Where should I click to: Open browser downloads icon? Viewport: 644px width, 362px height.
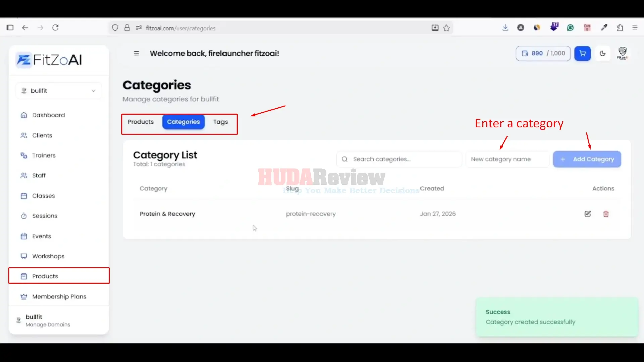tap(505, 28)
